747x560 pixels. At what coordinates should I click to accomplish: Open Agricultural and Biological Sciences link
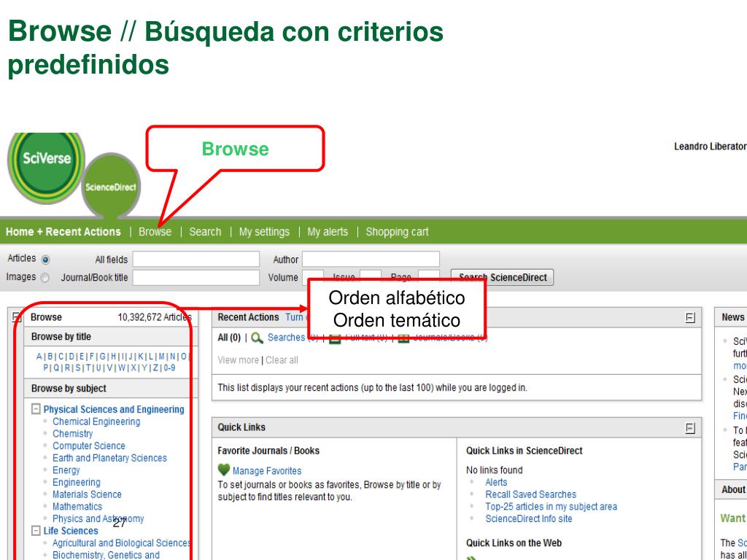pyautogui.click(x=122, y=542)
